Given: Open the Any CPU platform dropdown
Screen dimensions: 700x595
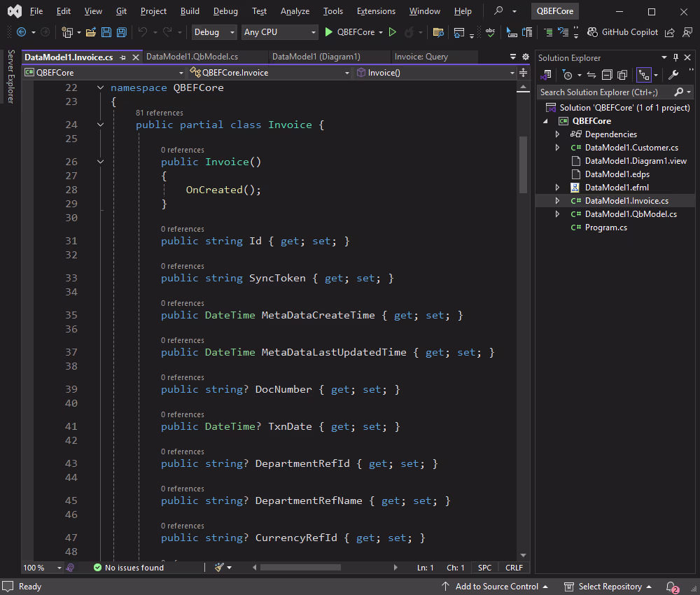Looking at the screenshot, I should pyautogui.click(x=279, y=32).
